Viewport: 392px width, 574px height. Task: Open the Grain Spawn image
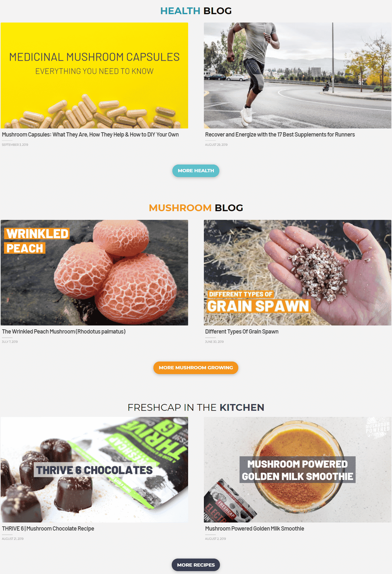click(297, 273)
